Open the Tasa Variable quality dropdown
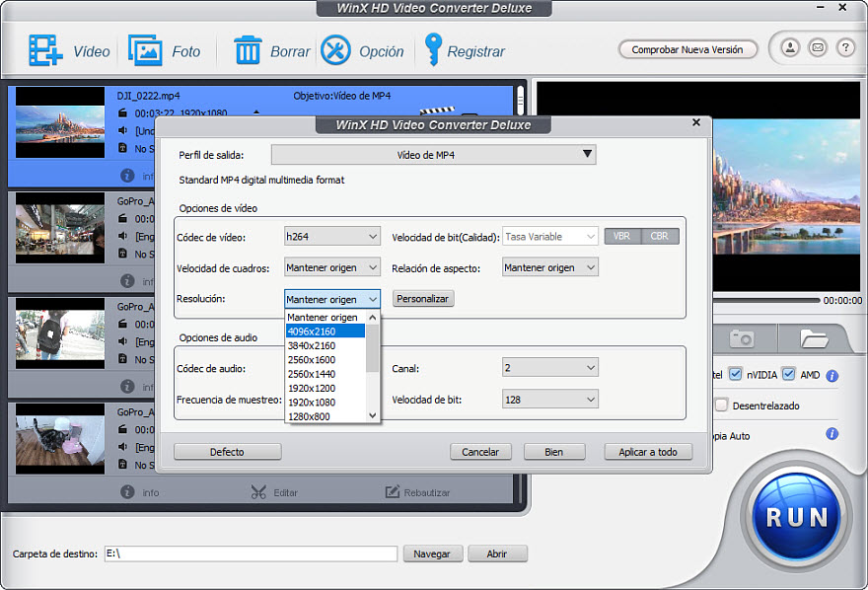The image size is (868, 590). tap(550, 237)
